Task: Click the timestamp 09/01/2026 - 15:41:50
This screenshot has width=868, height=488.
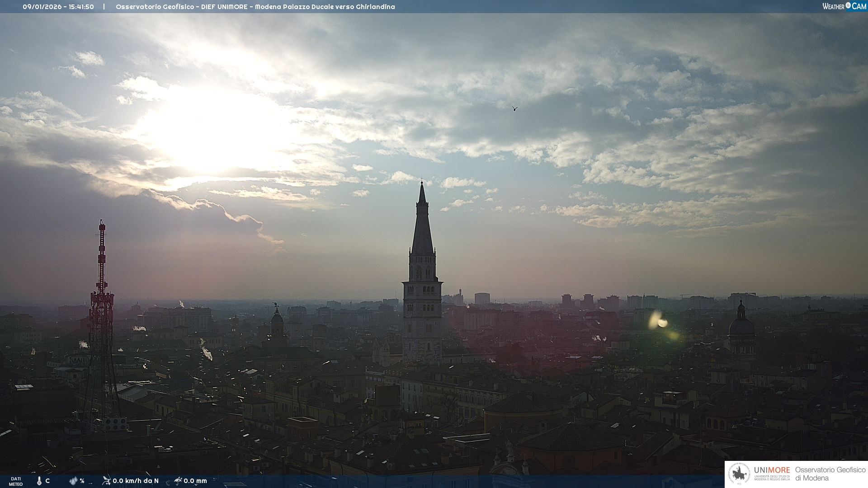Action: (x=58, y=7)
